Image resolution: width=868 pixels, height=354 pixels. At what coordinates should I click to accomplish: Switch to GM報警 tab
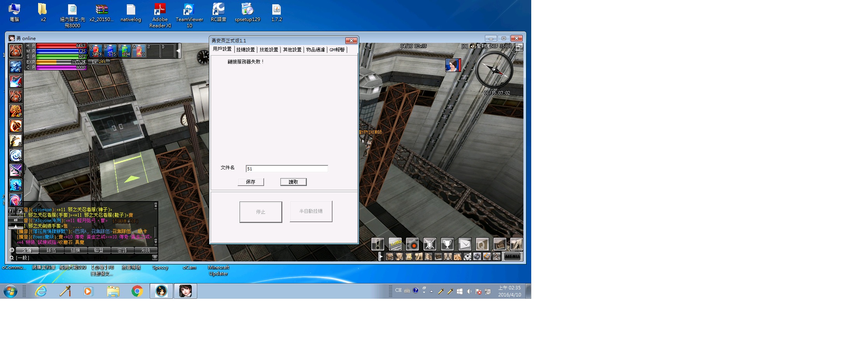click(x=337, y=50)
